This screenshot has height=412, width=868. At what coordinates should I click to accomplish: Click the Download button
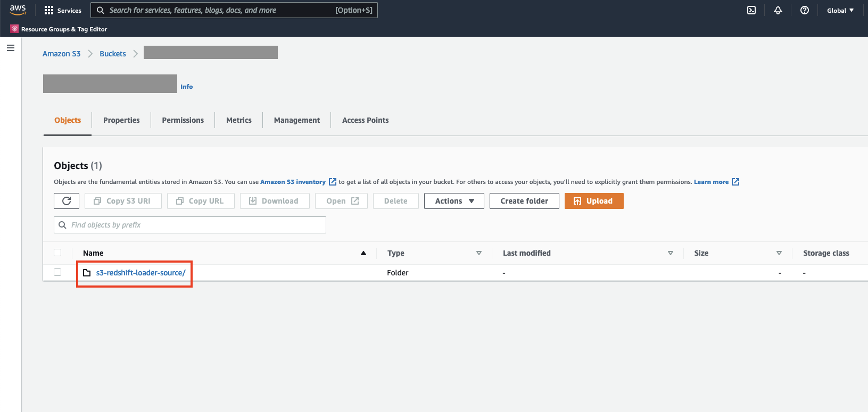pos(275,201)
